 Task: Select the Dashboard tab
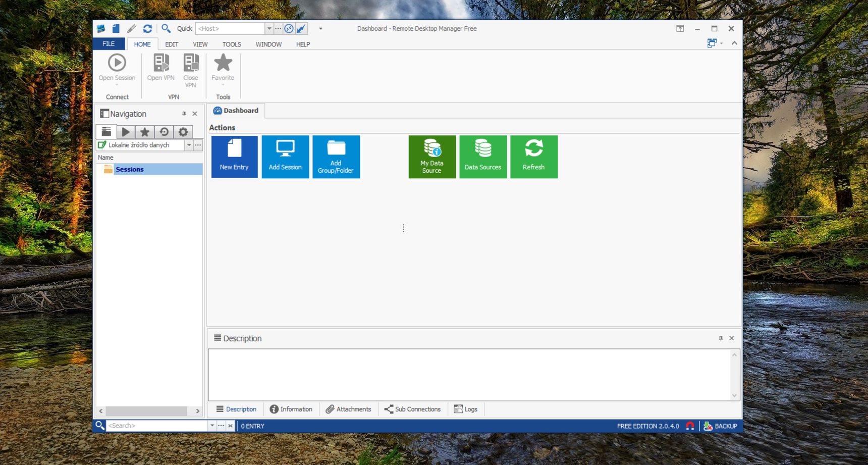[x=236, y=111]
